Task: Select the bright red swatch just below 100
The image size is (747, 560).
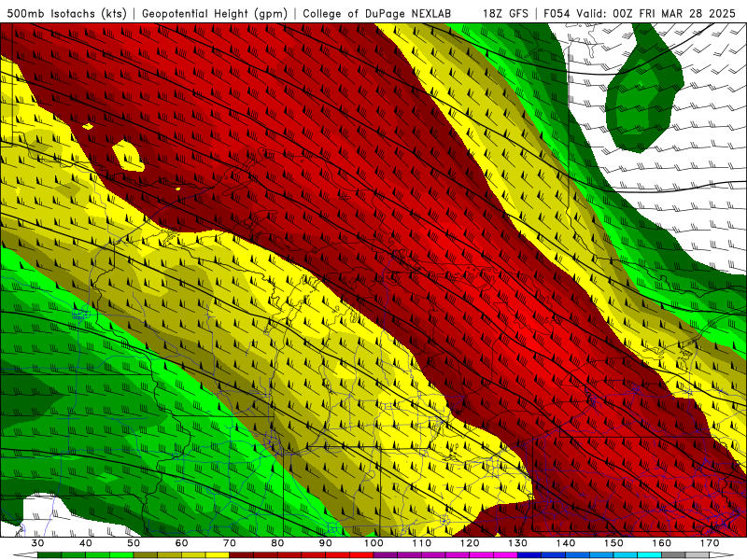Action: (361, 555)
